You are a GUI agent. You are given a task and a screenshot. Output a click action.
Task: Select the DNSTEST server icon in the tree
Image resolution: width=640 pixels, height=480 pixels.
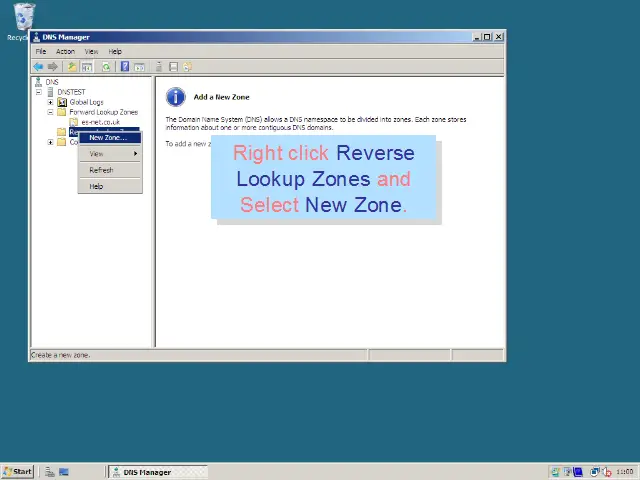[50, 92]
